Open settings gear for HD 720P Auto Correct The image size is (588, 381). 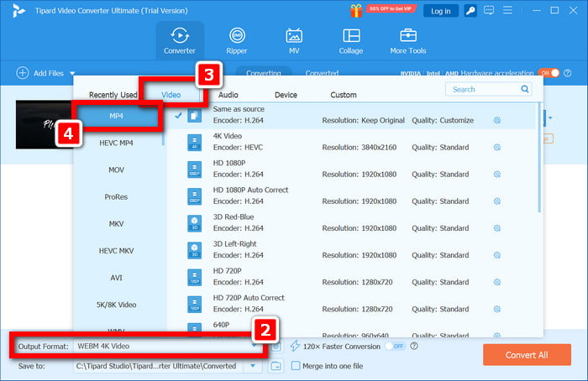pyautogui.click(x=497, y=309)
